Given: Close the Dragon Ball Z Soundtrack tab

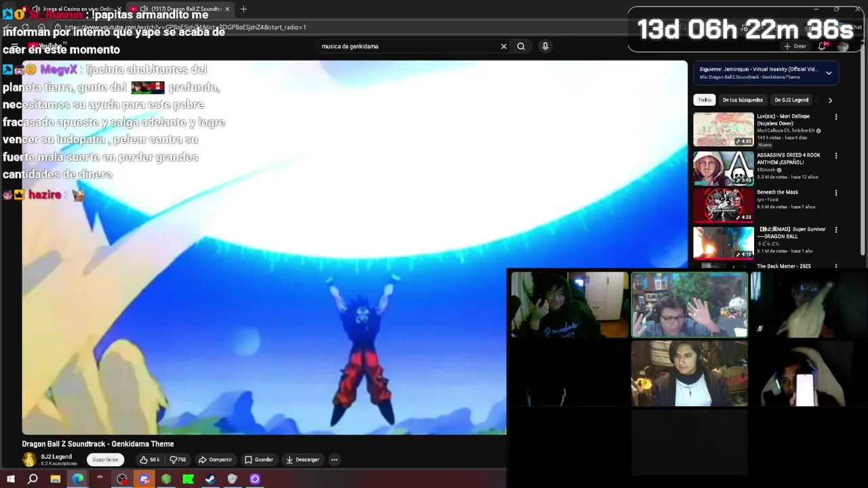Looking at the screenshot, I should point(227,9).
